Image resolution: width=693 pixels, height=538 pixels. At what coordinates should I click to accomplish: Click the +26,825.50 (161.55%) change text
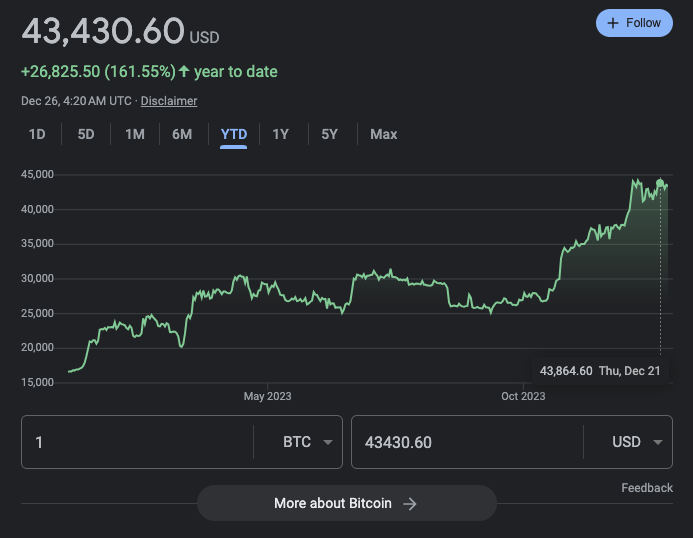(99, 72)
